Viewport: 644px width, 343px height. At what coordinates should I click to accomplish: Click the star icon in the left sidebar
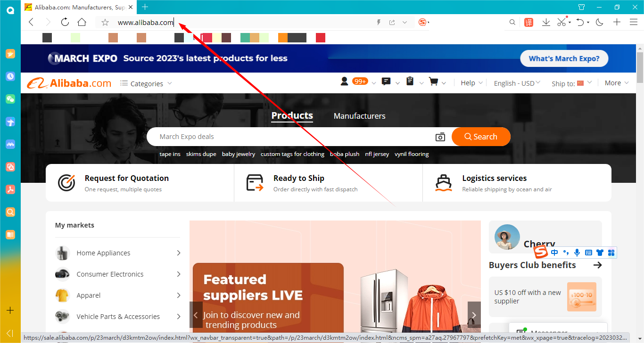click(10, 54)
